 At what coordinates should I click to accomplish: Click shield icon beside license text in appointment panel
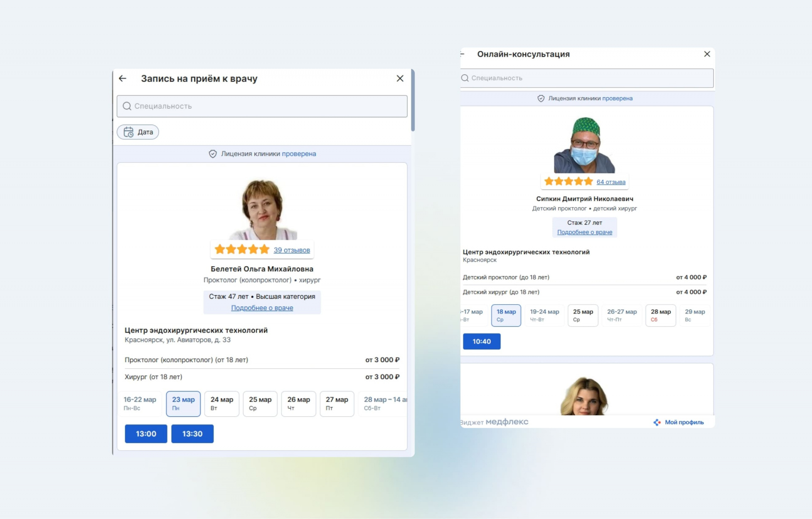pos(213,154)
